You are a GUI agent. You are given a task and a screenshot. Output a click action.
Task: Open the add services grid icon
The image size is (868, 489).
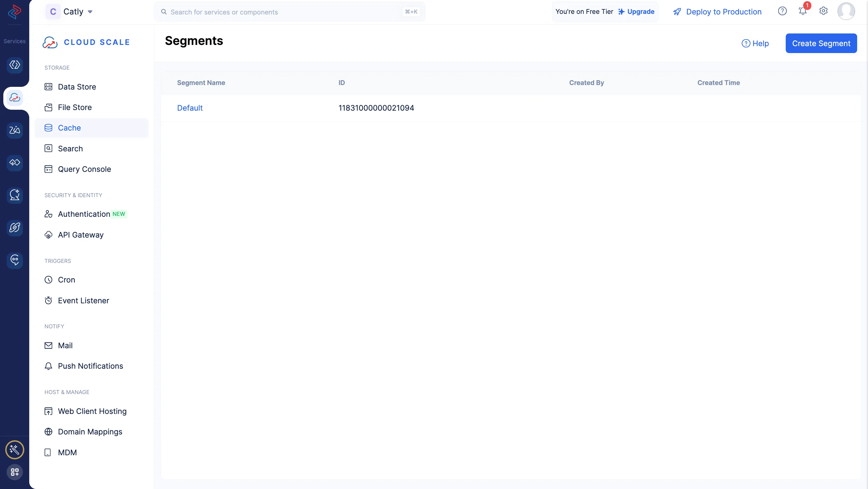[14, 472]
